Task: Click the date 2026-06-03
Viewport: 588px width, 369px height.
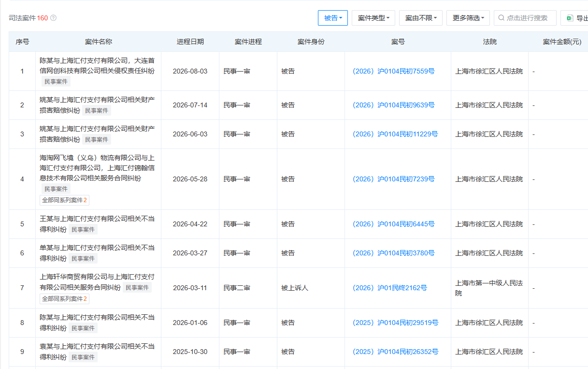Action: [190, 134]
